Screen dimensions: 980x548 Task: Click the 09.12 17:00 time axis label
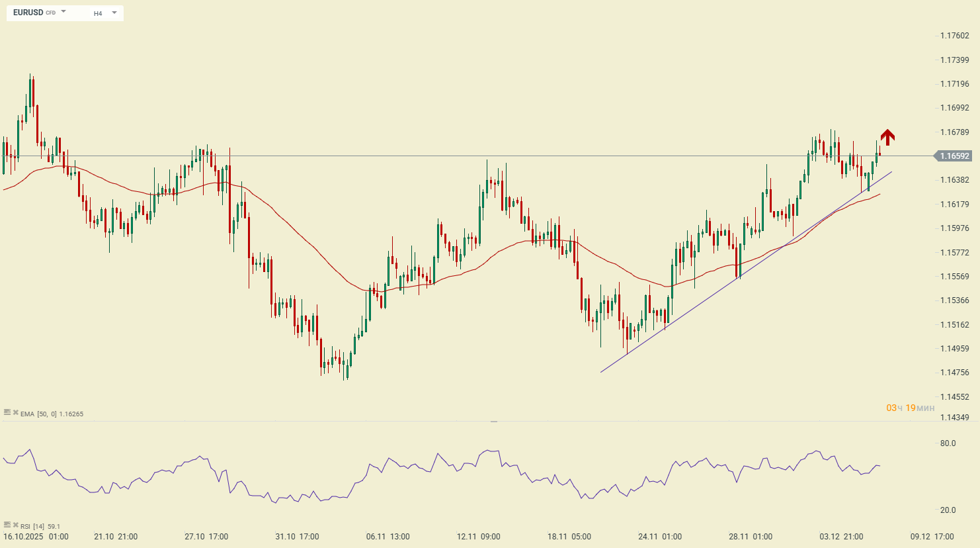point(932,537)
